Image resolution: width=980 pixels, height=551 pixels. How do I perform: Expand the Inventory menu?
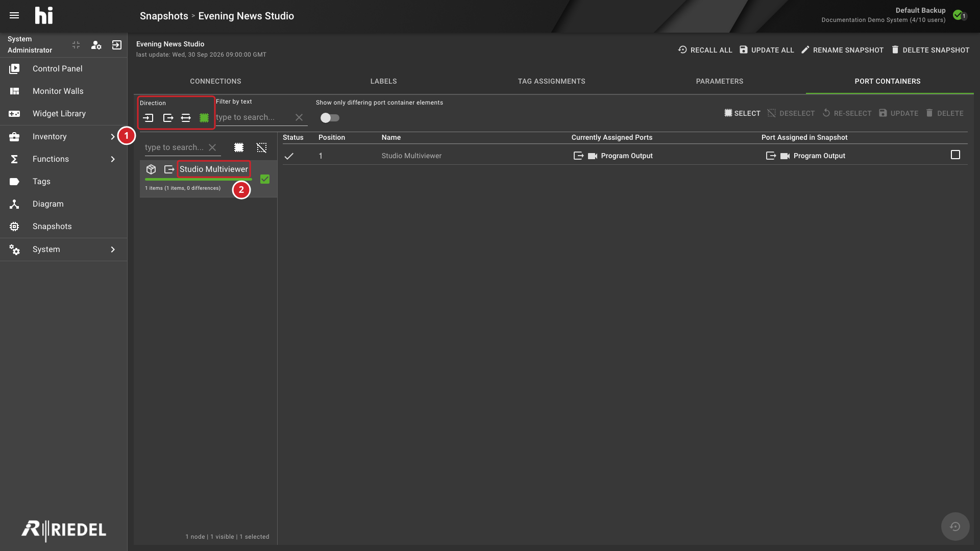coord(63,137)
